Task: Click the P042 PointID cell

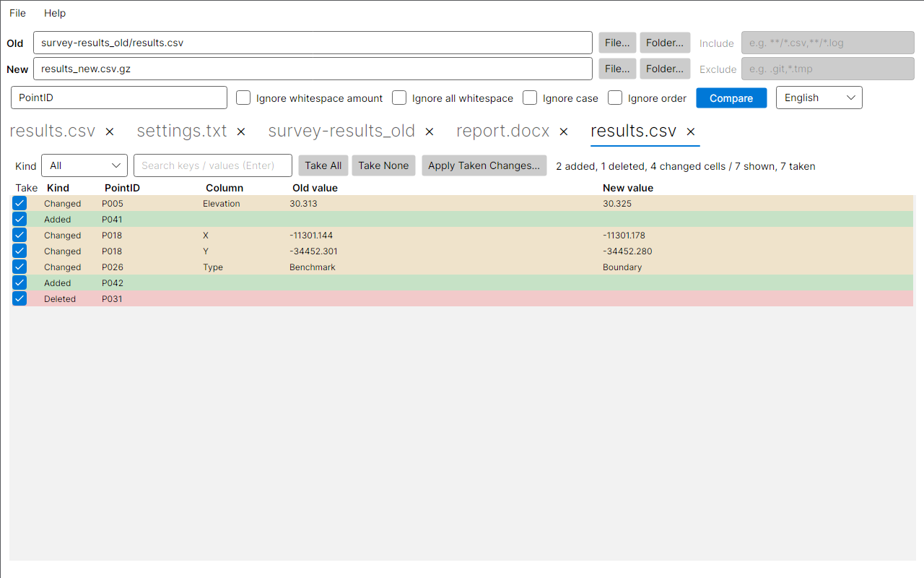Action: tap(112, 283)
